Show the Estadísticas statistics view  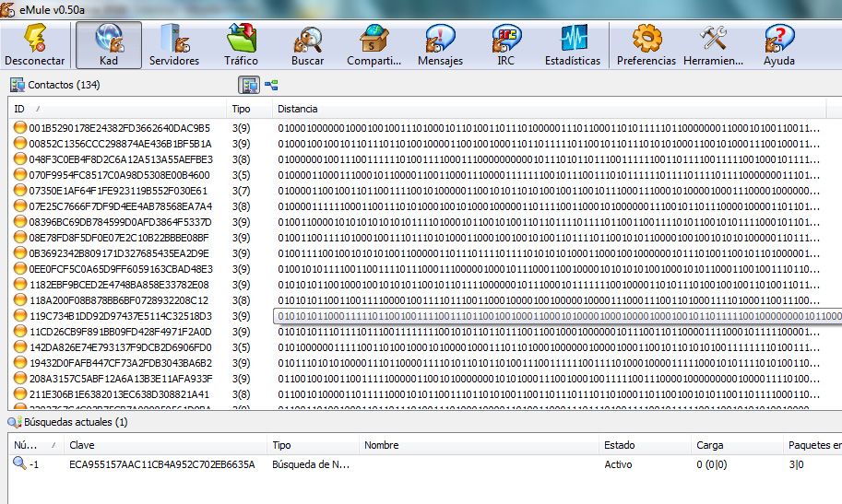click(x=573, y=45)
